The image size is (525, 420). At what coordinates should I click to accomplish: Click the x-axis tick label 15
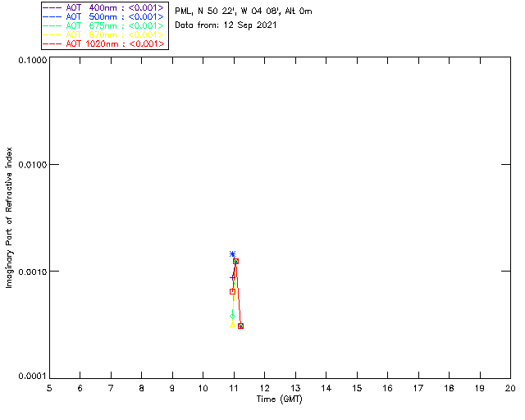tap(357, 388)
